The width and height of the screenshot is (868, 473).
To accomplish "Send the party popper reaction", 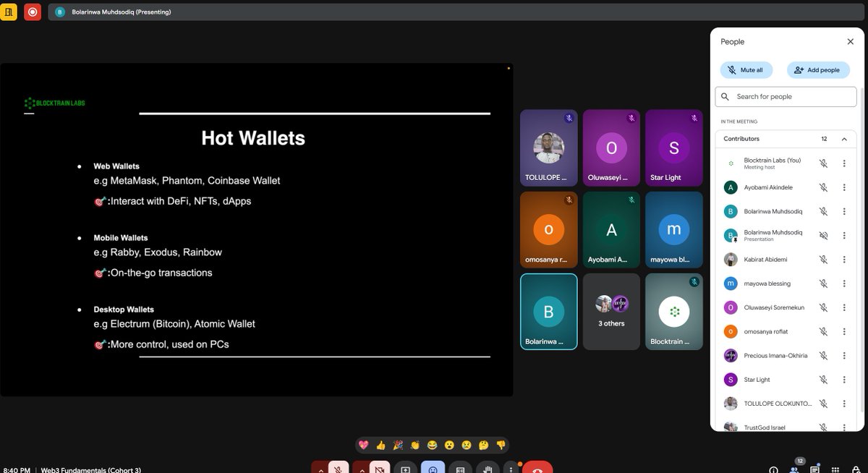I will tap(398, 445).
